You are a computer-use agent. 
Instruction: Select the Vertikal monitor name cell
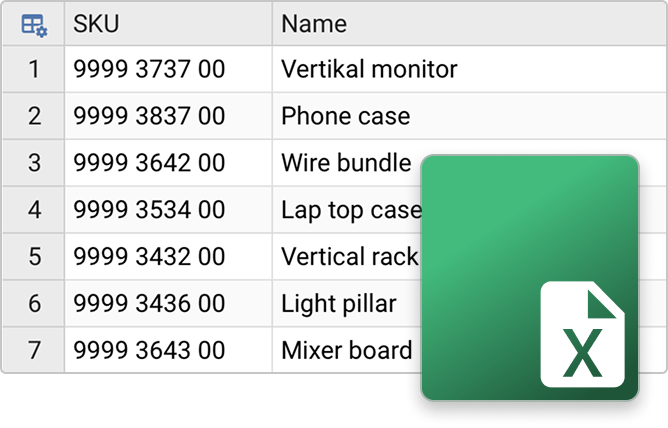click(x=470, y=69)
